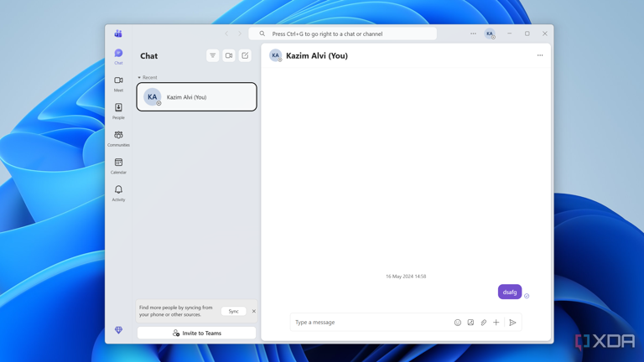This screenshot has height=362, width=644.
Task: Click Invite to Teams button
Action: pos(197,333)
